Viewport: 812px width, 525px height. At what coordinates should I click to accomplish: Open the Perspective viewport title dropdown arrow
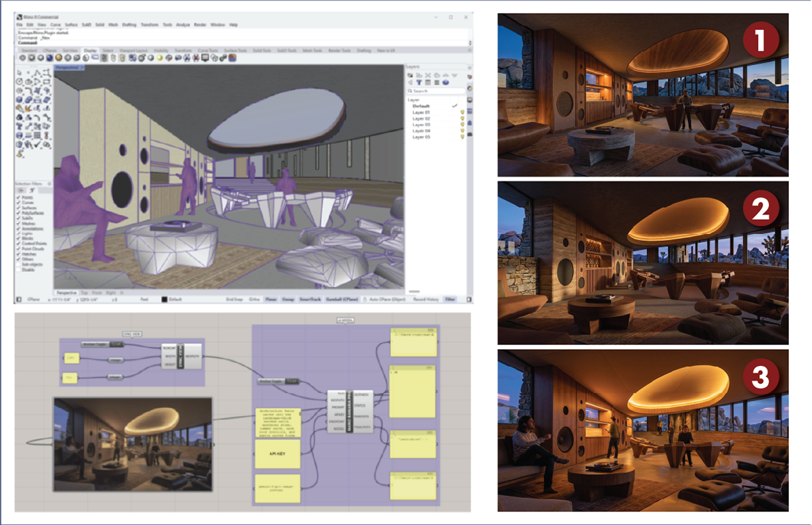(x=83, y=68)
